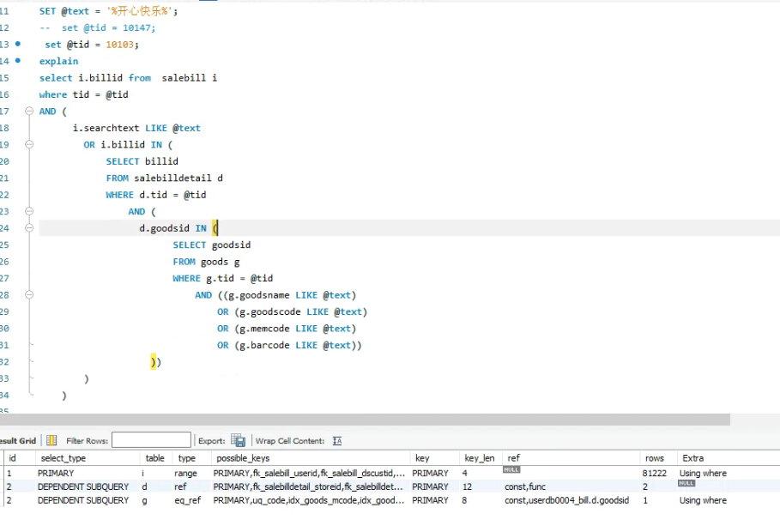Click the line 'SELECT billid'

click(x=142, y=161)
